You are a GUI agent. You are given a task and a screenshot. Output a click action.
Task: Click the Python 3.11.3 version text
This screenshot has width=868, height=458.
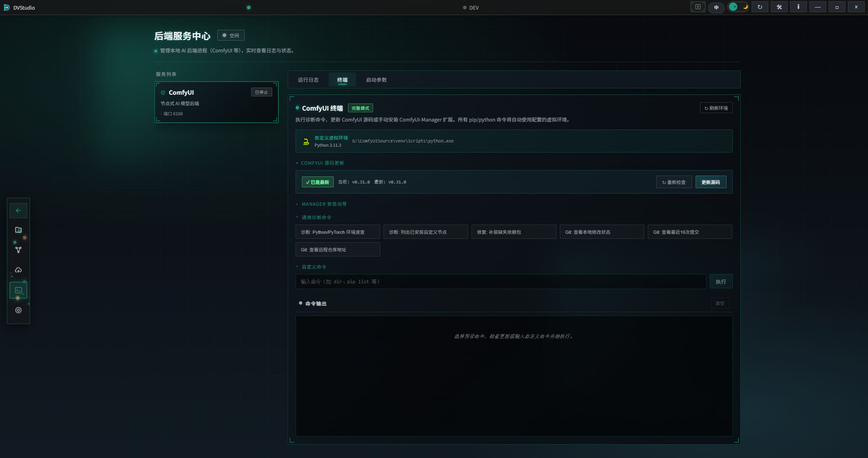click(328, 145)
